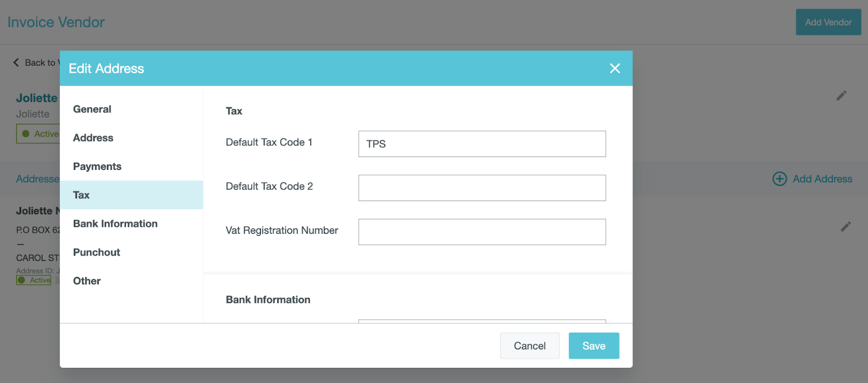Image resolution: width=868 pixels, height=383 pixels.
Task: Jump to Bank Information in sidebar
Action: [x=115, y=224]
